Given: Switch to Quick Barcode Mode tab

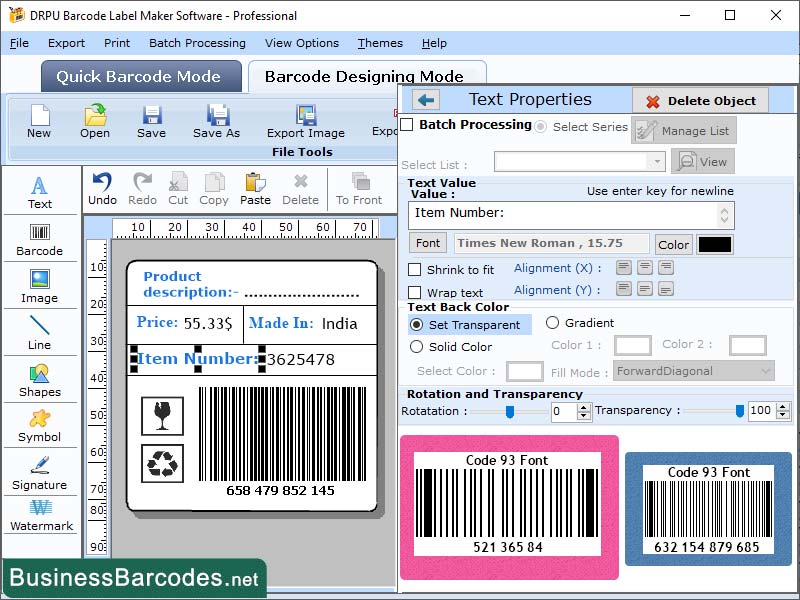Looking at the screenshot, I should [140, 76].
